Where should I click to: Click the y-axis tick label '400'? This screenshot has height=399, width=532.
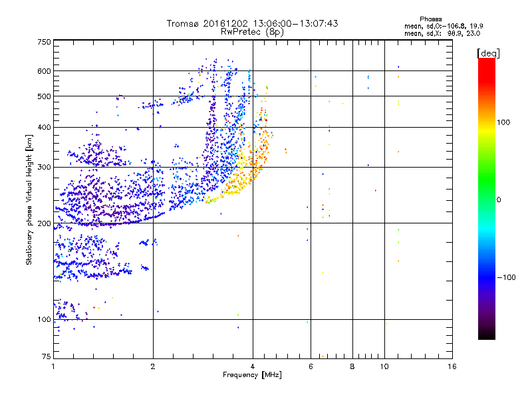[x=45, y=128]
